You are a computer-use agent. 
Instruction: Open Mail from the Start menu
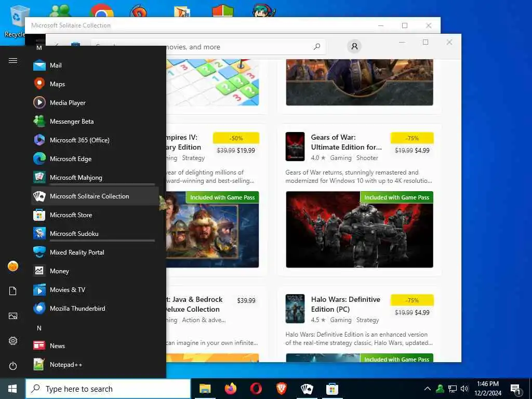tap(95, 65)
